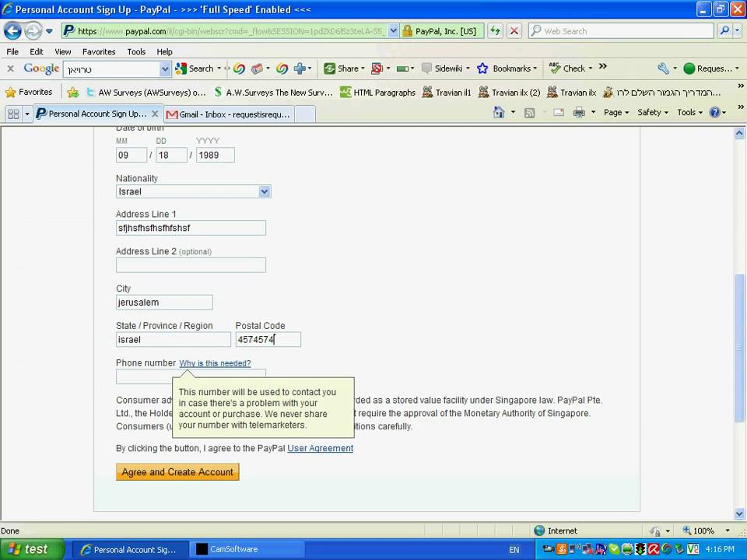Click the browser Back arrow button
The image size is (747, 560).
click(13, 31)
